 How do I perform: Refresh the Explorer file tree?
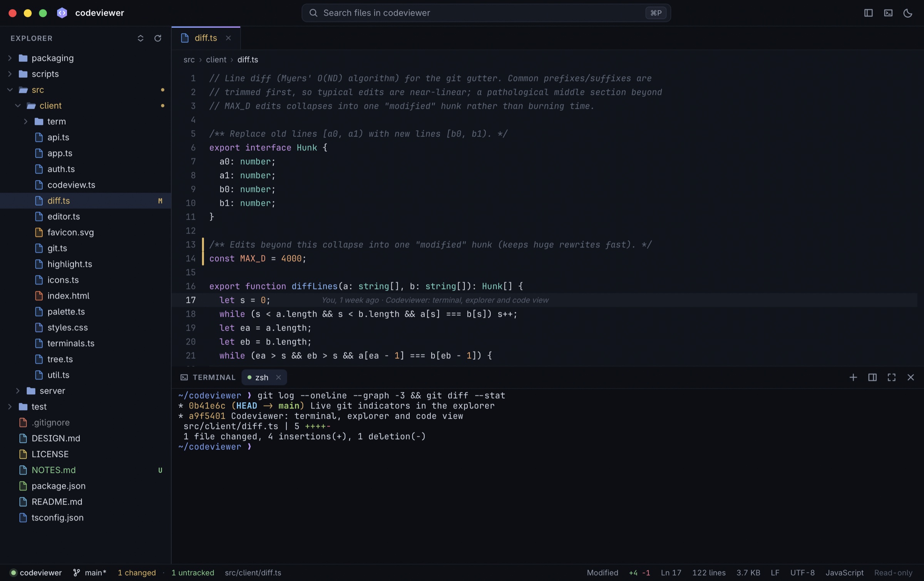(158, 38)
